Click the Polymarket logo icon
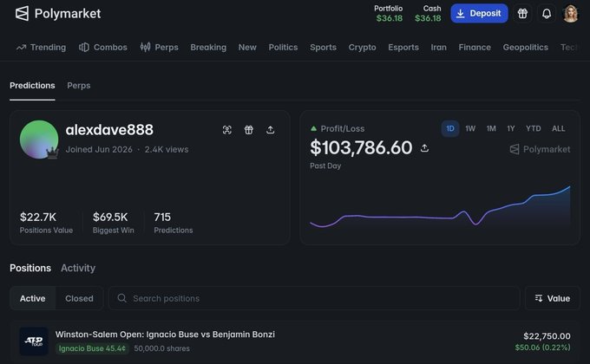 [22, 14]
